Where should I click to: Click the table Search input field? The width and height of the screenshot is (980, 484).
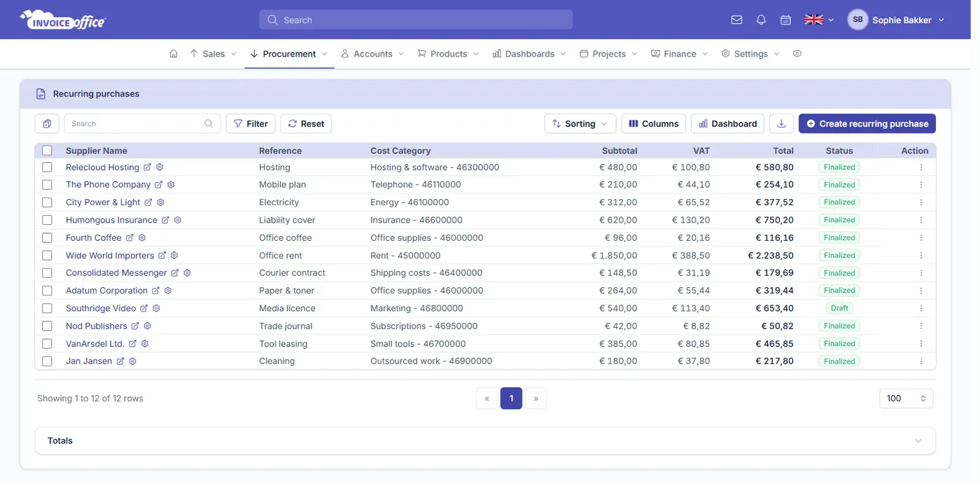pos(142,124)
